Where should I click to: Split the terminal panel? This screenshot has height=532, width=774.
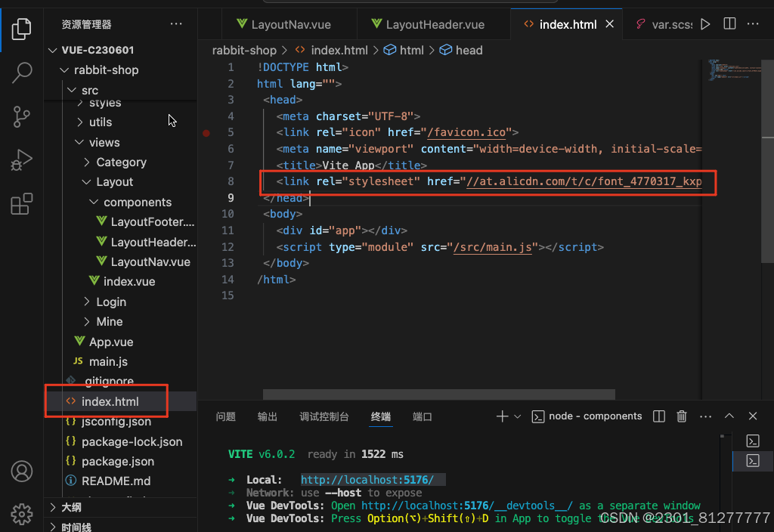coord(659,416)
